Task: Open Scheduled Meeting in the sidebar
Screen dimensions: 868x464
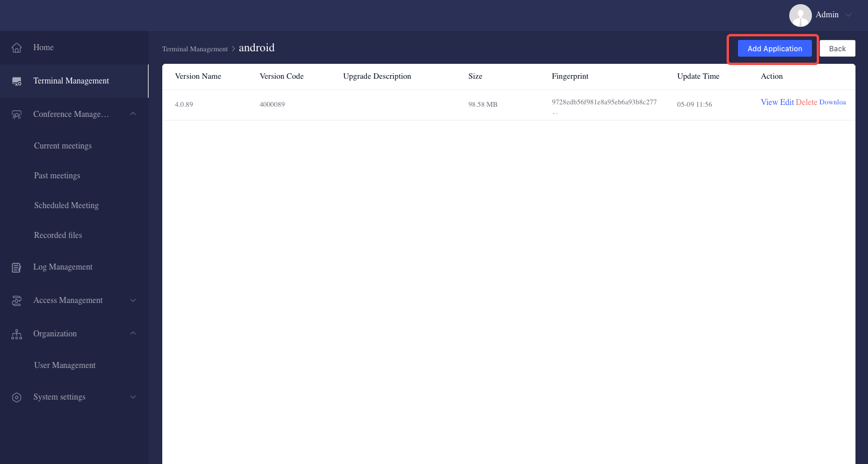Action: 66,205
